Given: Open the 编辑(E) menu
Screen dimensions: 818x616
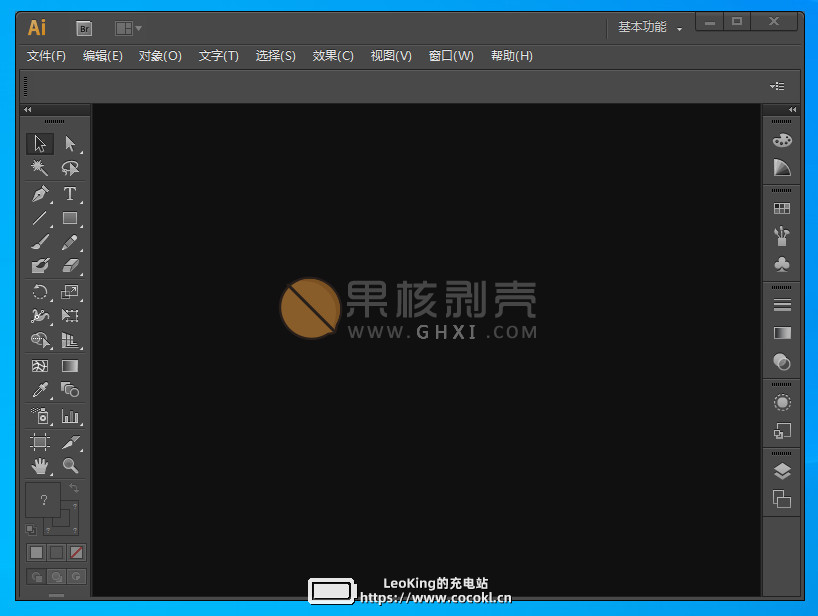Looking at the screenshot, I should click(x=103, y=56).
